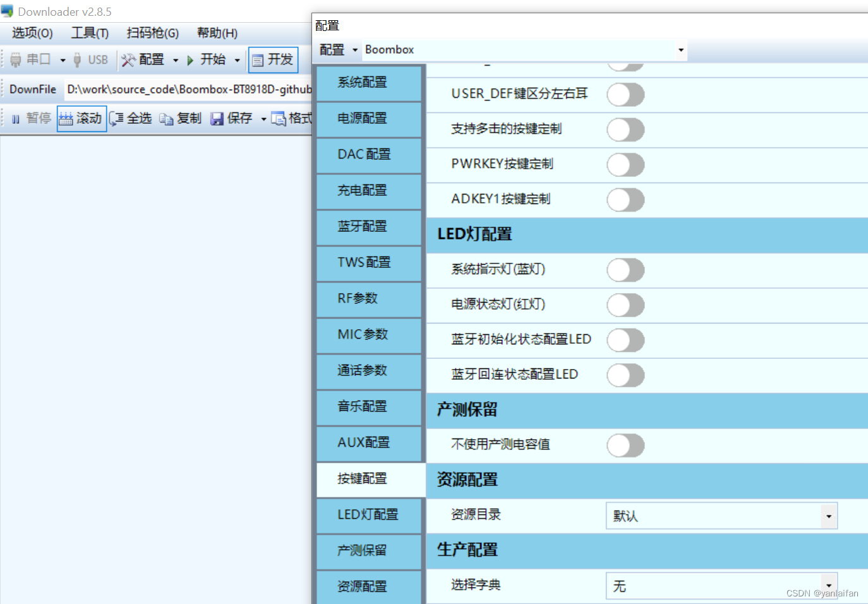Copy log content using 复制
The height and width of the screenshot is (604, 868).
[181, 118]
